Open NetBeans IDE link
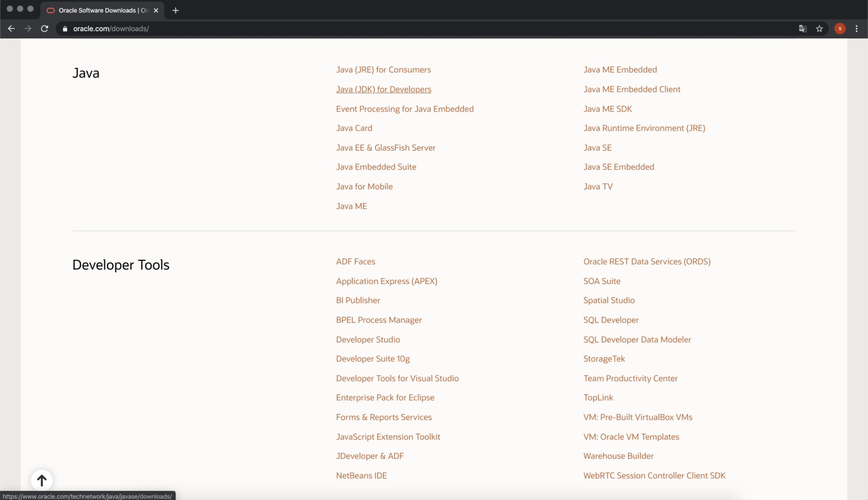 click(x=361, y=476)
